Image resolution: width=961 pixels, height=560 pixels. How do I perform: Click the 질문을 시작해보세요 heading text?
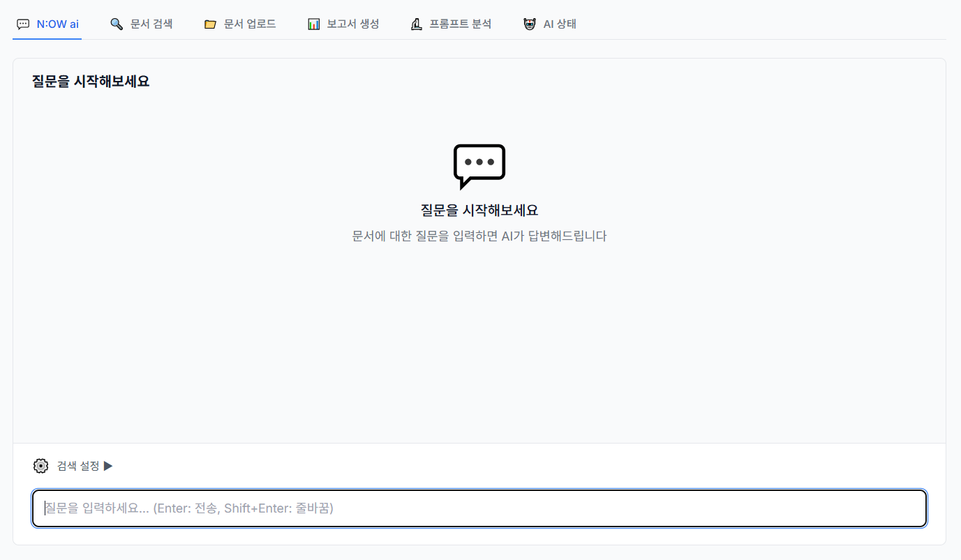(91, 81)
